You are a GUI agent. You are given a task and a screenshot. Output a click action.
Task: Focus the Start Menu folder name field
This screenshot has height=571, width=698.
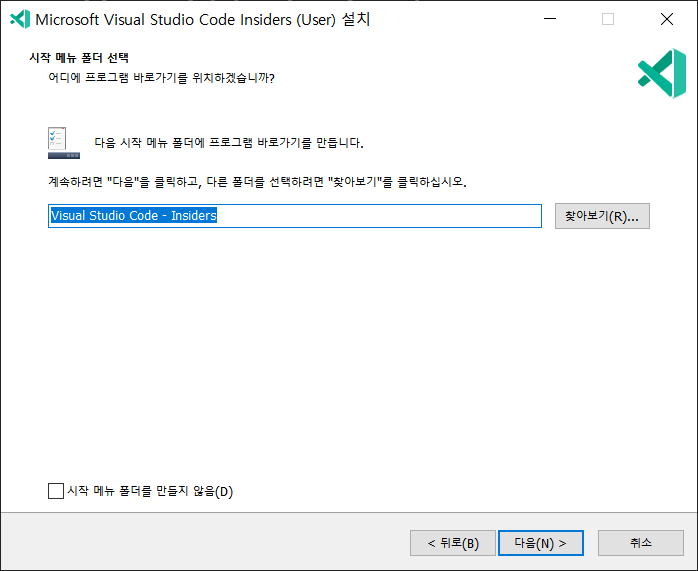[x=295, y=216]
